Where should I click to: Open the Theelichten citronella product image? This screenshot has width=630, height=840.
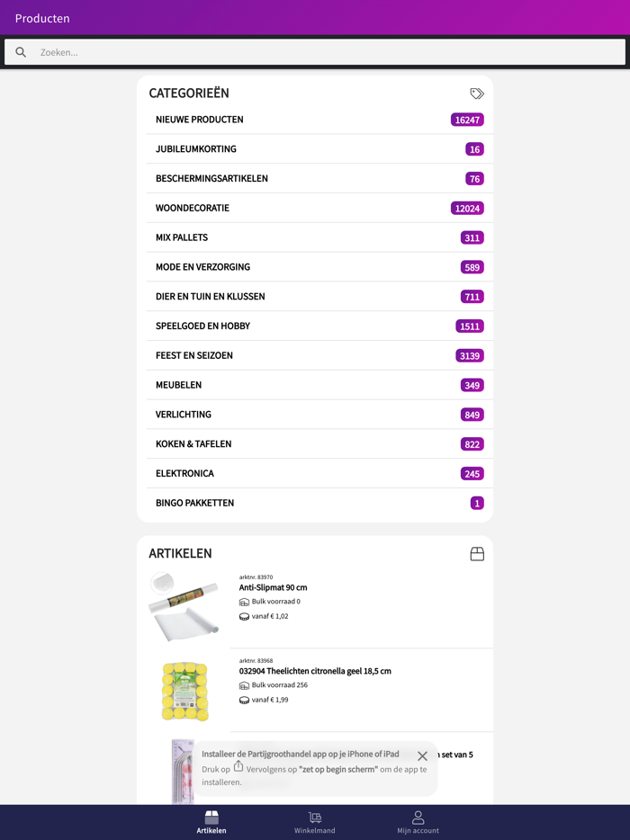(x=184, y=691)
